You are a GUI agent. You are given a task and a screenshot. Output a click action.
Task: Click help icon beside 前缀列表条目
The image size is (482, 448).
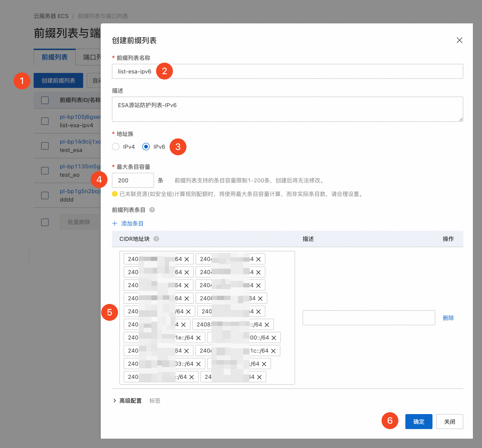tap(152, 210)
